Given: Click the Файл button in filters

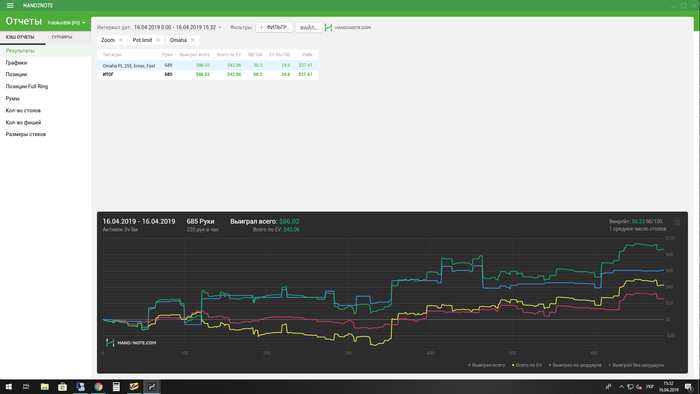Looking at the screenshot, I should click(308, 28).
